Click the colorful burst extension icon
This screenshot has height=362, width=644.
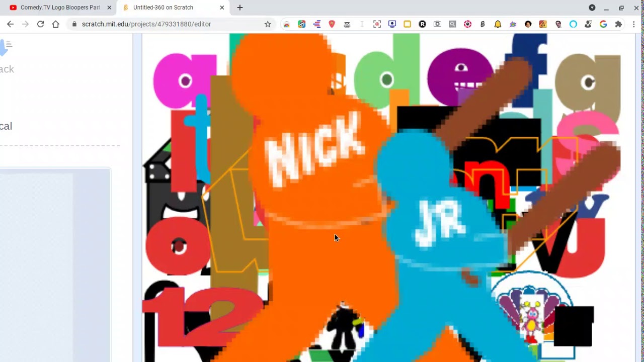click(x=513, y=24)
